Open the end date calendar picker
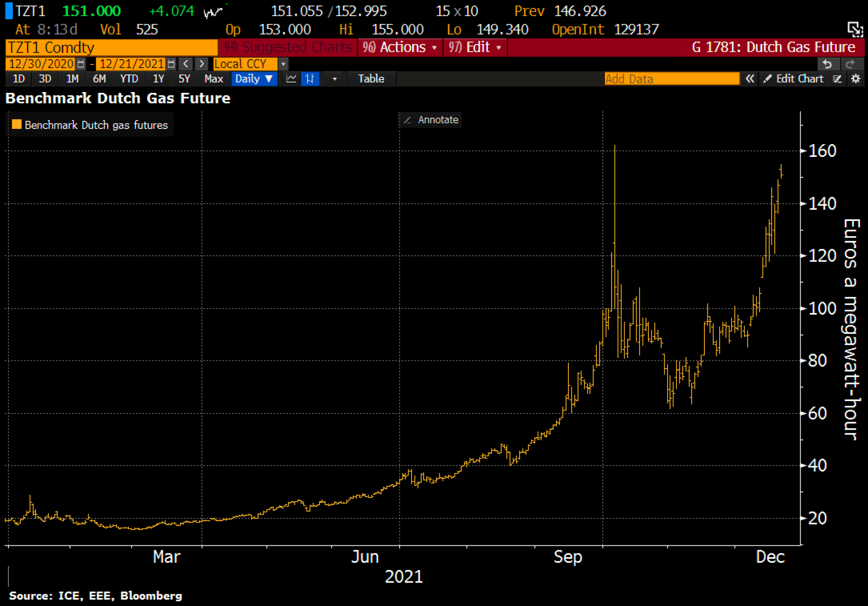Image resolution: width=868 pixels, height=606 pixels. (171, 64)
